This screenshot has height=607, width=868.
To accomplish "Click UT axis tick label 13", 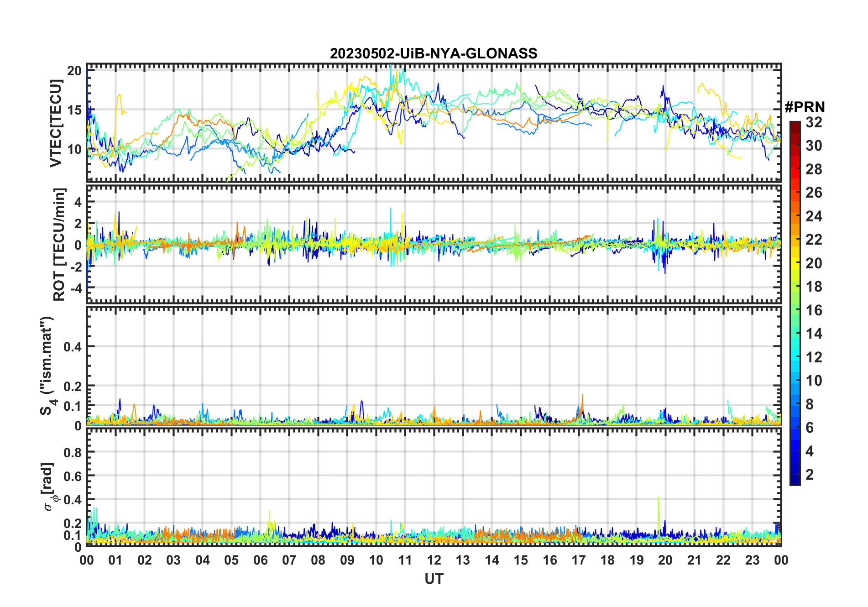I will [x=463, y=560].
